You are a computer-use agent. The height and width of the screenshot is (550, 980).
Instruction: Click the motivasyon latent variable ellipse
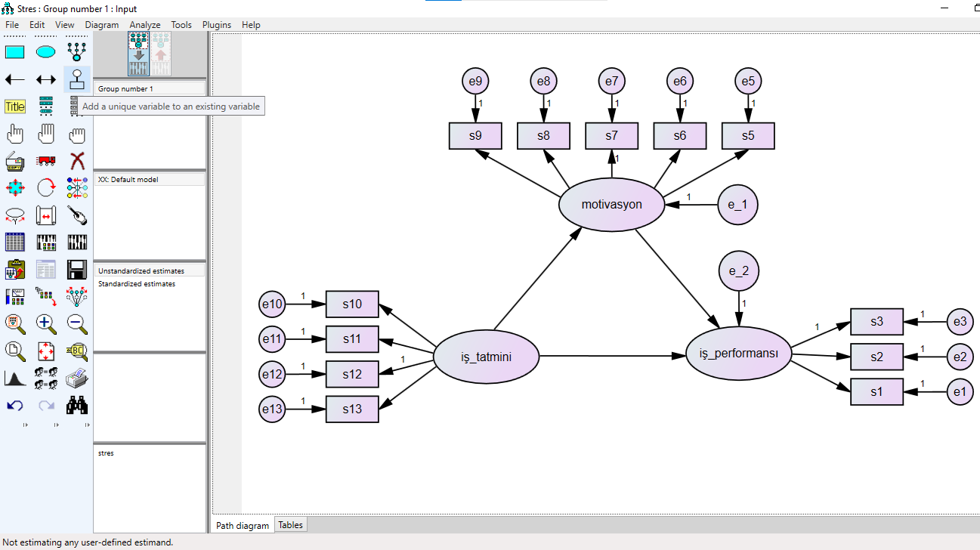[611, 205]
